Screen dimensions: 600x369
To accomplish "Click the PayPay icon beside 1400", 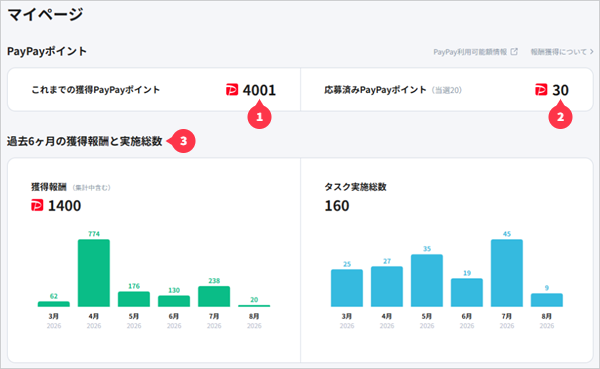I will (37, 206).
